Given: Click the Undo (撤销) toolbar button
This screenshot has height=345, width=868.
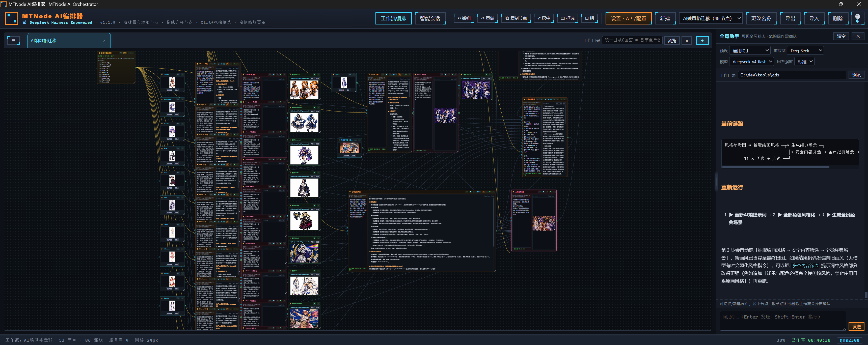Looking at the screenshot, I should 464,18.
